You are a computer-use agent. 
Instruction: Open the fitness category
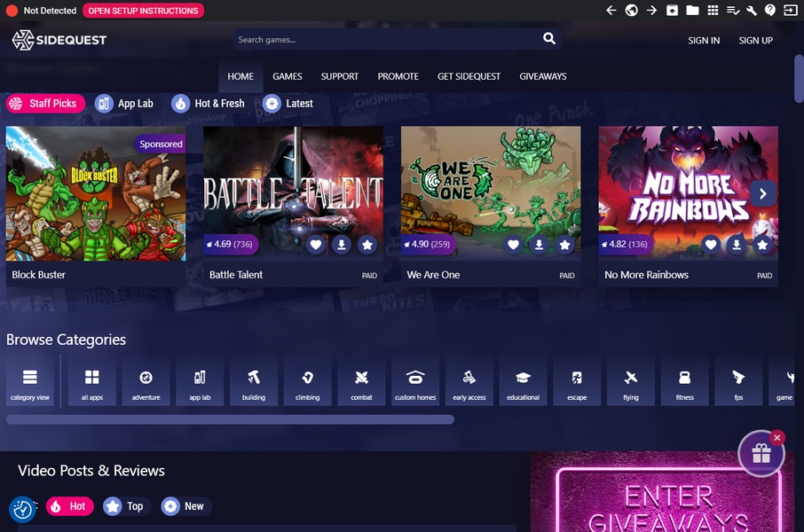click(684, 383)
